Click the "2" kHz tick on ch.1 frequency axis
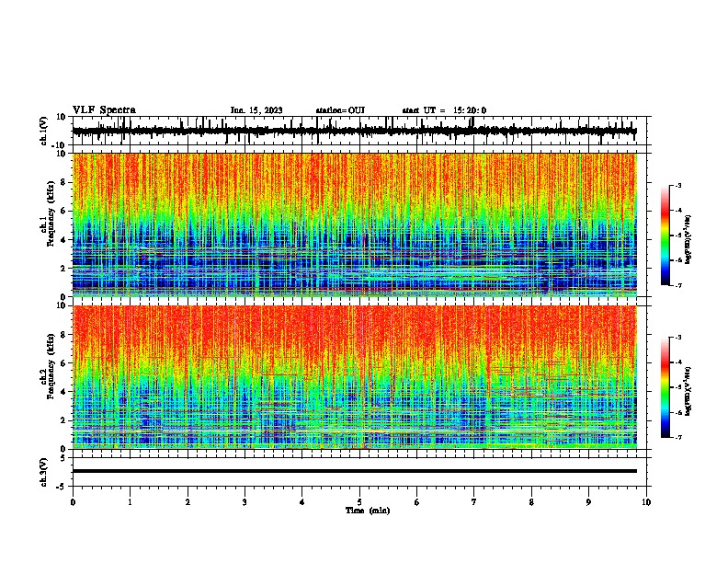The height and width of the screenshot is (563, 728). (63, 268)
